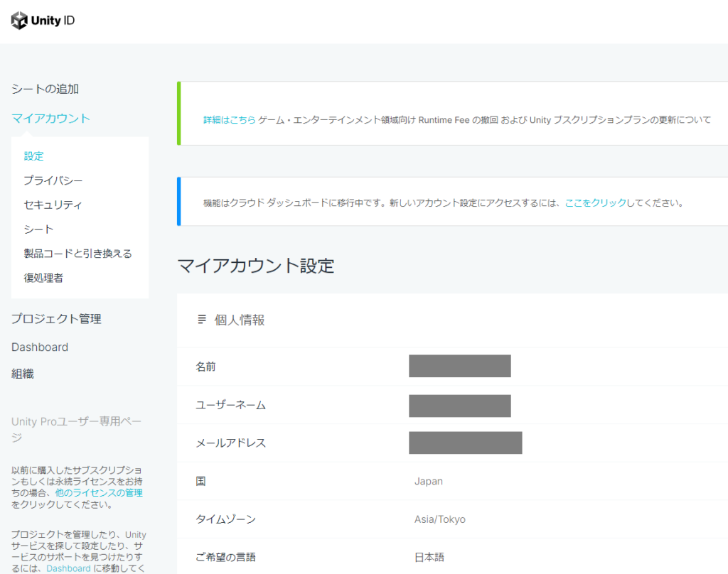
Task: Open シートの追加 in the sidebar
Action: click(x=45, y=89)
